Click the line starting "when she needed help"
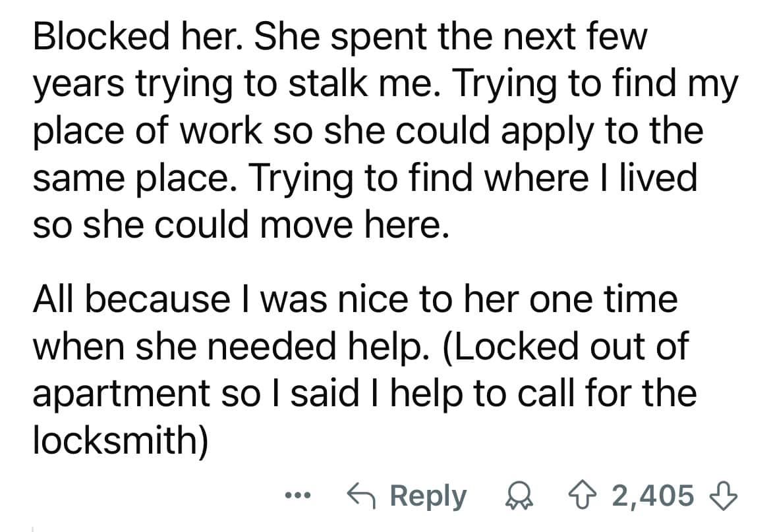Viewport: 771px width, 532px height. (x=360, y=345)
